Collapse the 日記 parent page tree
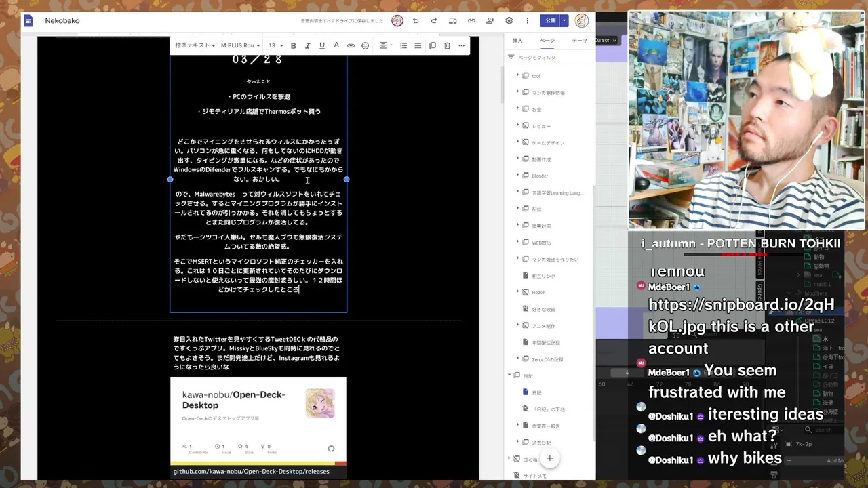 pyautogui.click(x=509, y=375)
